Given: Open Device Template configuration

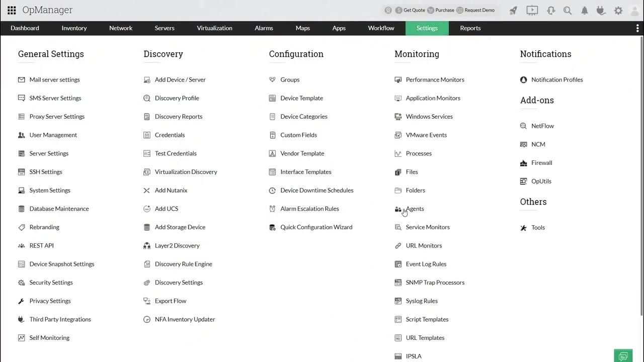Looking at the screenshot, I should (x=301, y=98).
